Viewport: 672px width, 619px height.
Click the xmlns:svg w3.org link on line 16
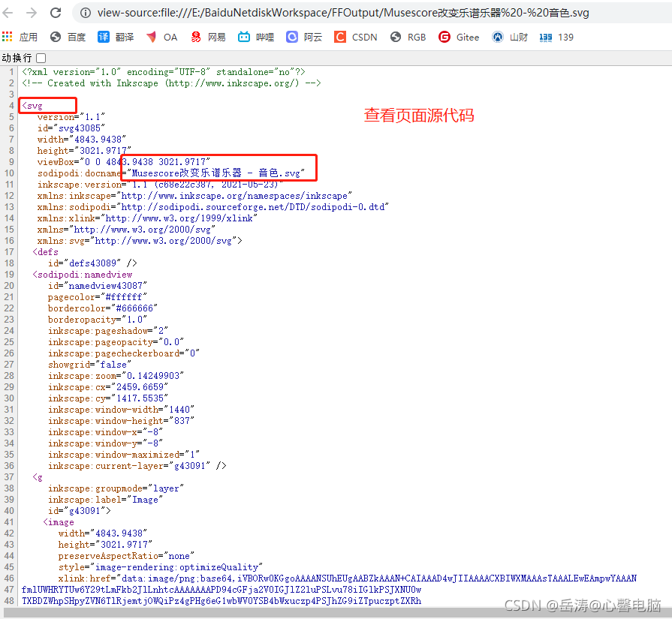(163, 241)
